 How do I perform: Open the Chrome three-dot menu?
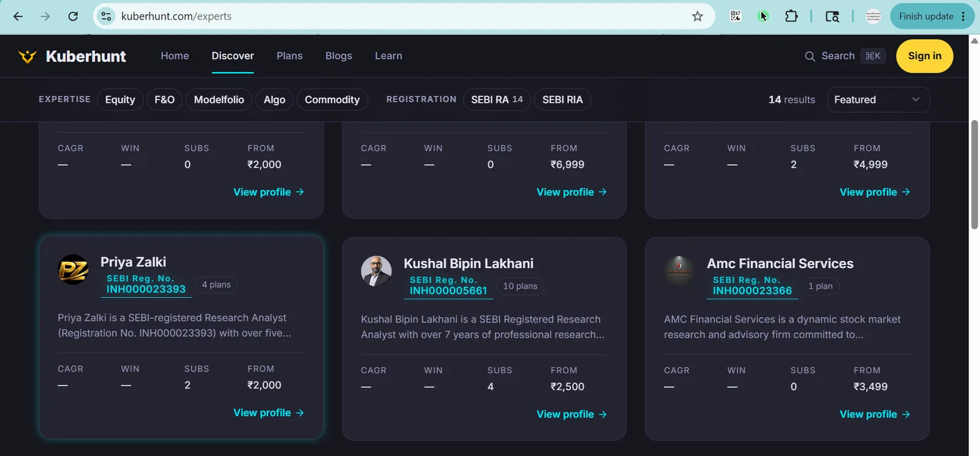[x=963, y=17]
